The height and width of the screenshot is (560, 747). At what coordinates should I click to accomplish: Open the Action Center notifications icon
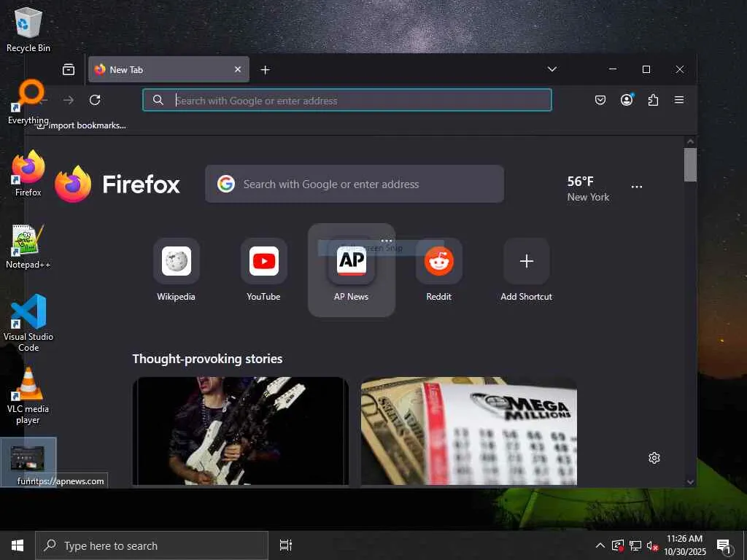point(724,545)
